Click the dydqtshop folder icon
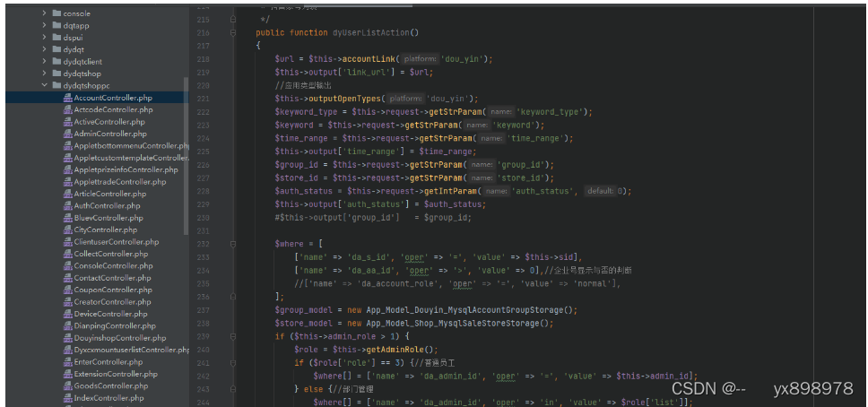Viewport: 868px width, 407px height. pyautogui.click(x=56, y=74)
